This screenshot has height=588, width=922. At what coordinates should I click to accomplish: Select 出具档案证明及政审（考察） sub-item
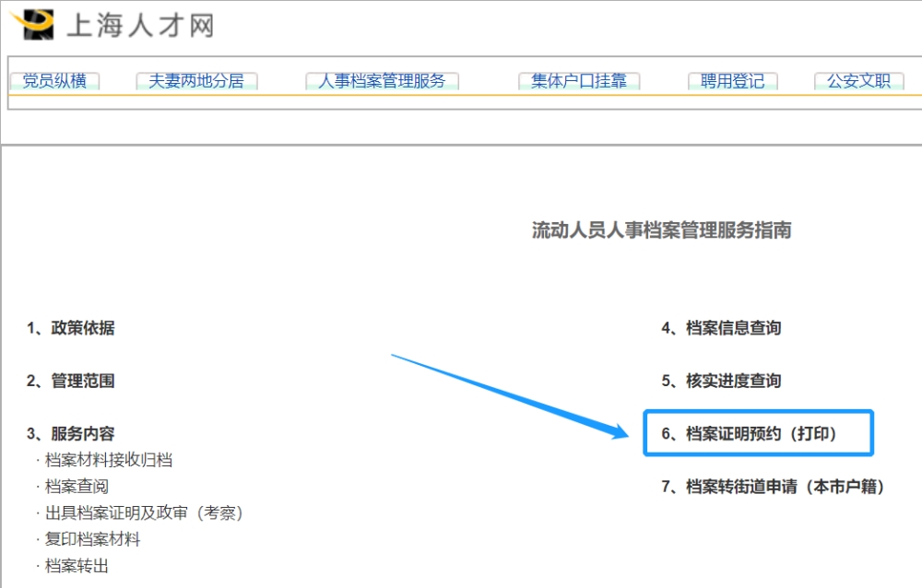(x=144, y=512)
